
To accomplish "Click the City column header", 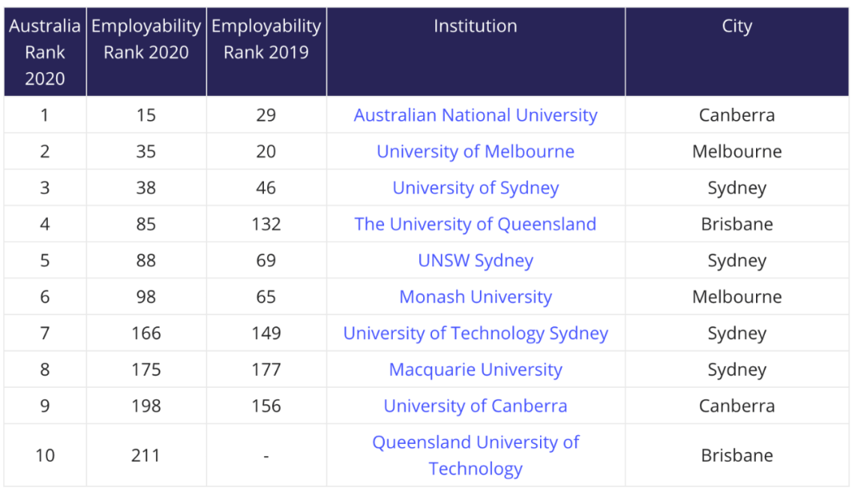I will click(x=736, y=26).
